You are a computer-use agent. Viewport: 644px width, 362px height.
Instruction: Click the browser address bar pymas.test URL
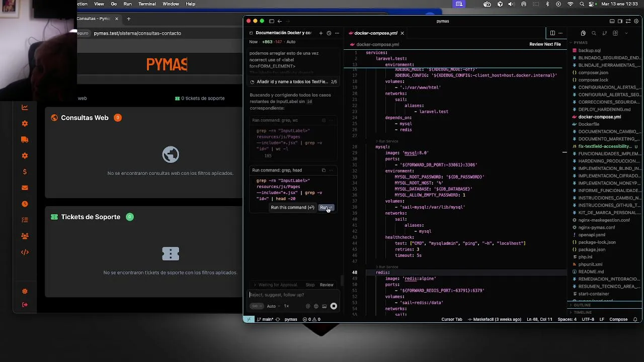[x=137, y=33]
